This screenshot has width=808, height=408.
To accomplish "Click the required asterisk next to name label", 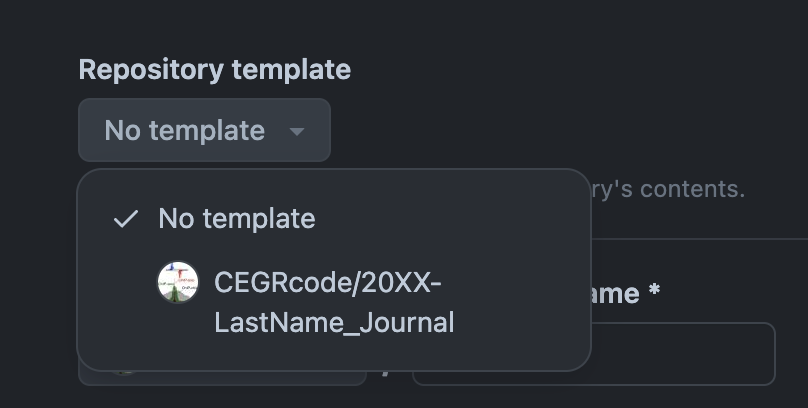I will [654, 293].
